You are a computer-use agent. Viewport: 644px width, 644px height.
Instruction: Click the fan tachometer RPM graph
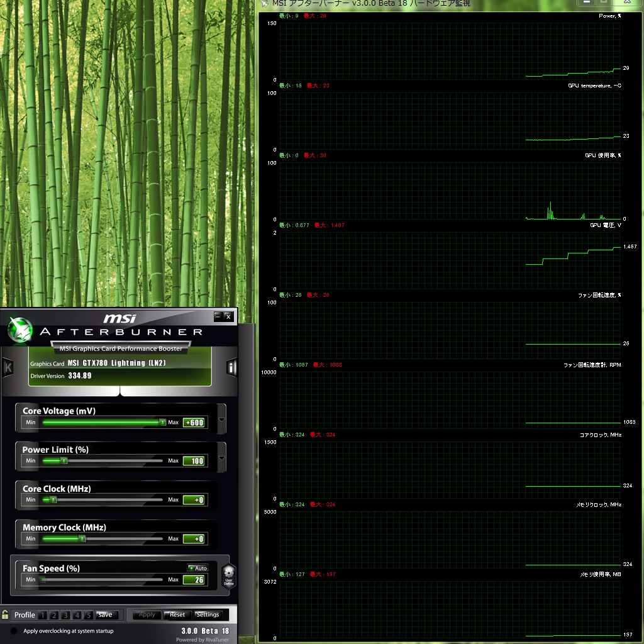click(x=450, y=401)
